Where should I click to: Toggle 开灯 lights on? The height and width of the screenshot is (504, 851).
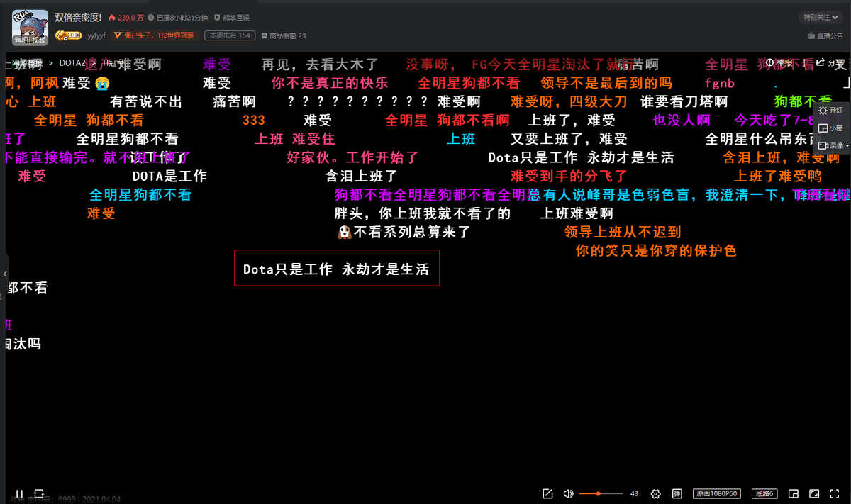click(x=831, y=111)
